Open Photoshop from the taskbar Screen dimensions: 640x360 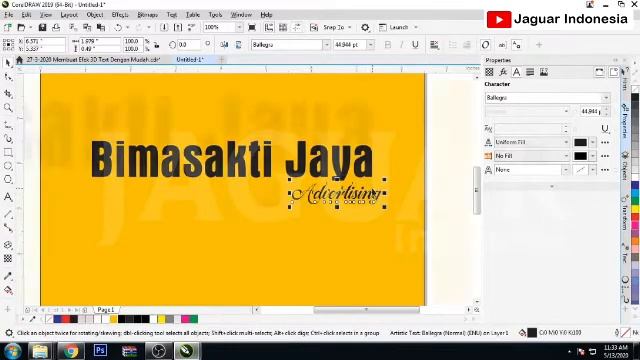click(x=100, y=351)
